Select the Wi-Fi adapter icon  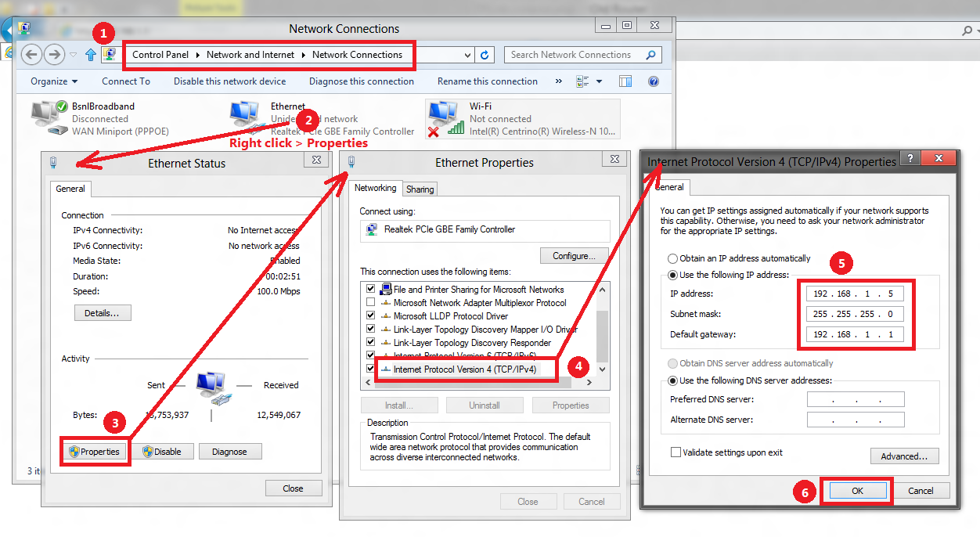tap(445, 117)
